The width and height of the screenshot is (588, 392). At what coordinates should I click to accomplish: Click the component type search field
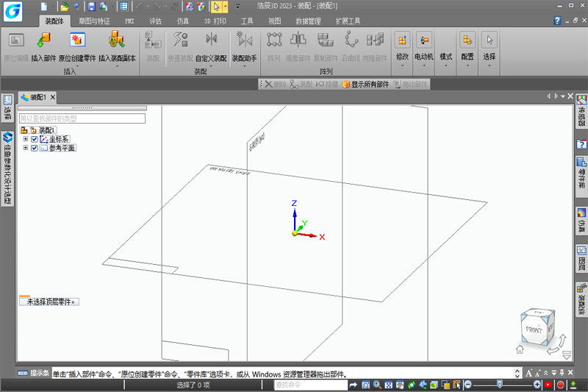pos(82,118)
